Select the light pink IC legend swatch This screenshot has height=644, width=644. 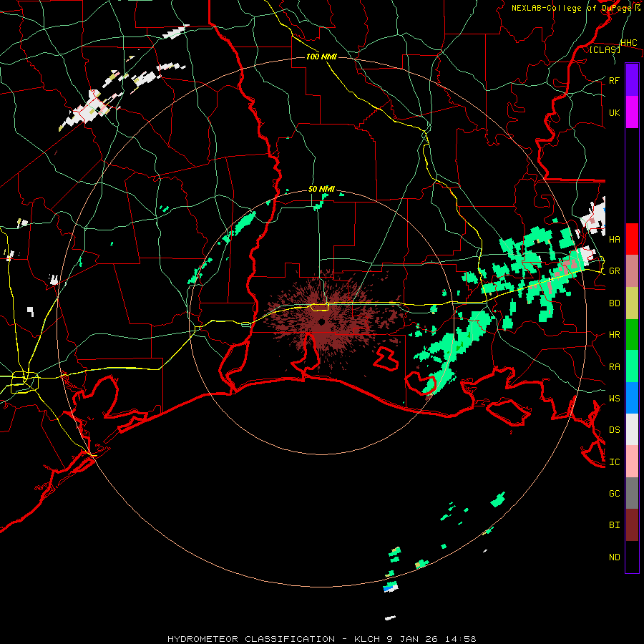pyautogui.click(x=632, y=462)
